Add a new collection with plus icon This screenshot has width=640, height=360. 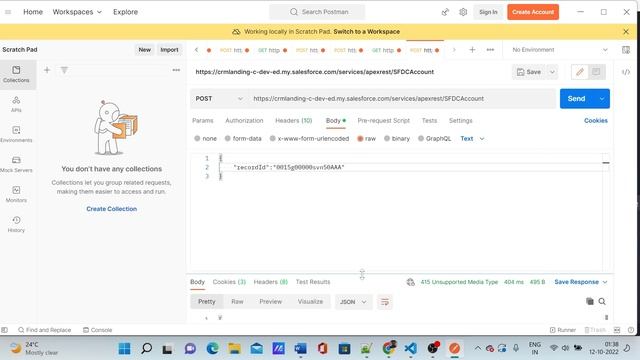[47, 70]
